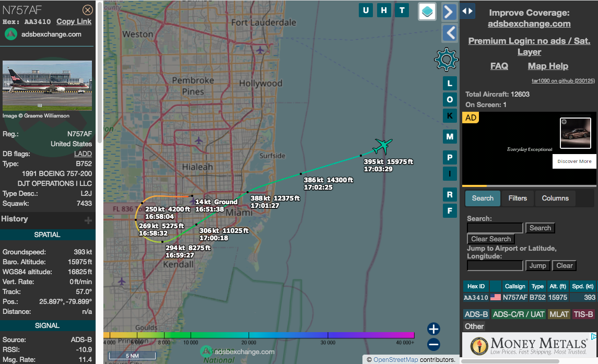
Task: Open the settings gear icon
Action: [x=446, y=60]
